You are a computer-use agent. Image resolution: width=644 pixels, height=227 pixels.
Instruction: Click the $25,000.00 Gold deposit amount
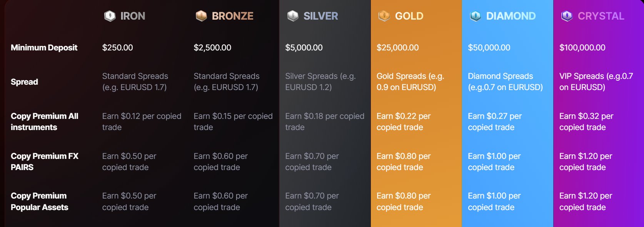point(397,48)
